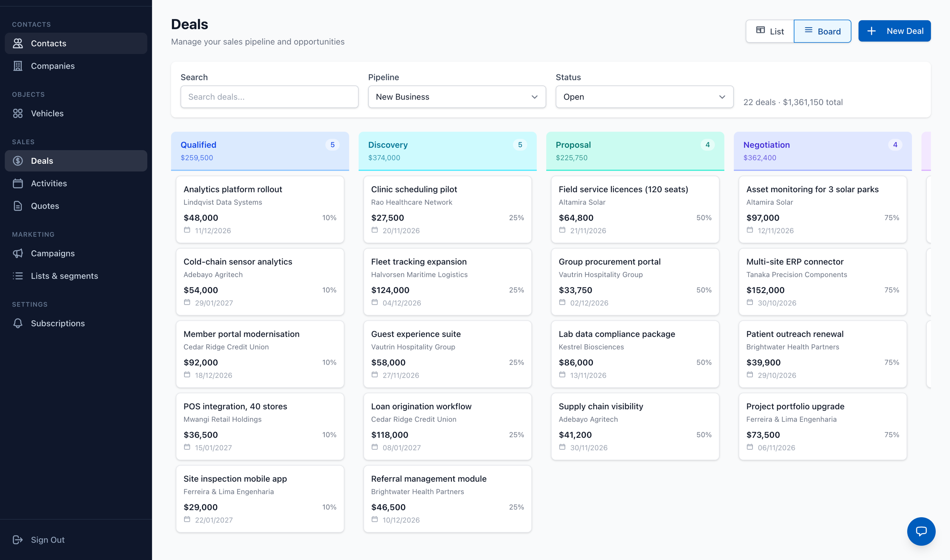The width and height of the screenshot is (950, 560).
Task: Click the $374,000 Discovery total
Action: click(x=384, y=157)
